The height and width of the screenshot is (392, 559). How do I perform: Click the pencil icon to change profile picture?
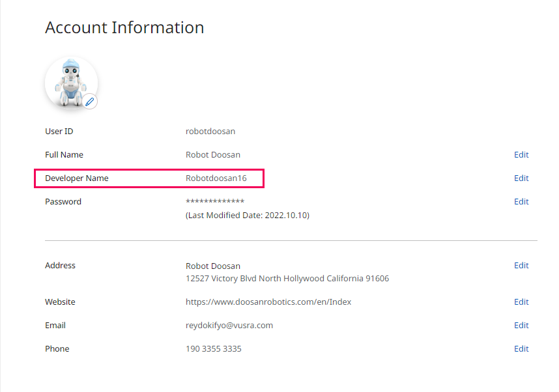89,102
